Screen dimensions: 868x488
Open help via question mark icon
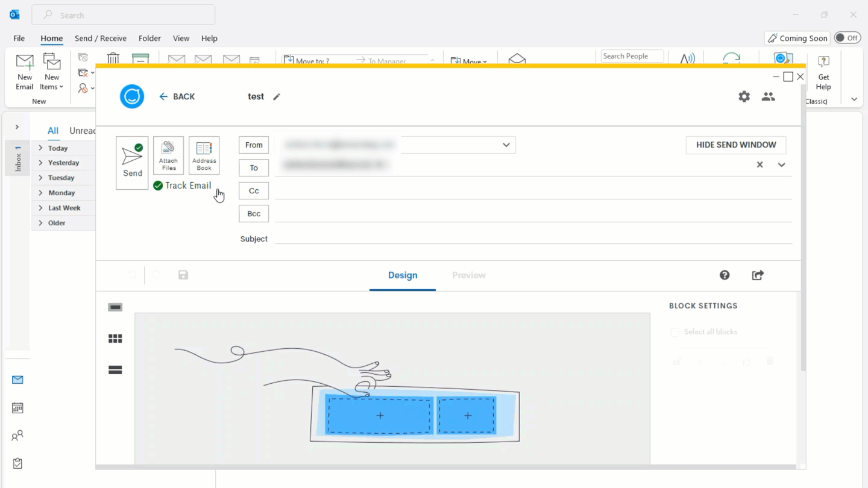(725, 275)
